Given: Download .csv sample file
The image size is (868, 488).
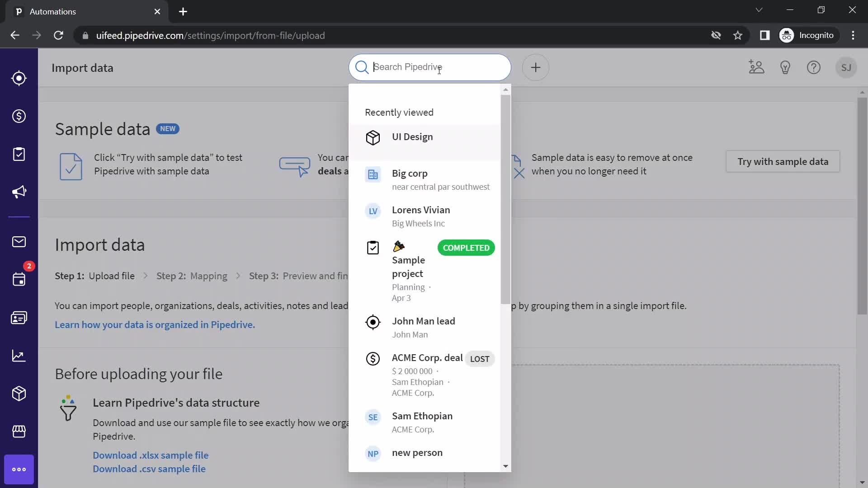Looking at the screenshot, I should point(149,469).
